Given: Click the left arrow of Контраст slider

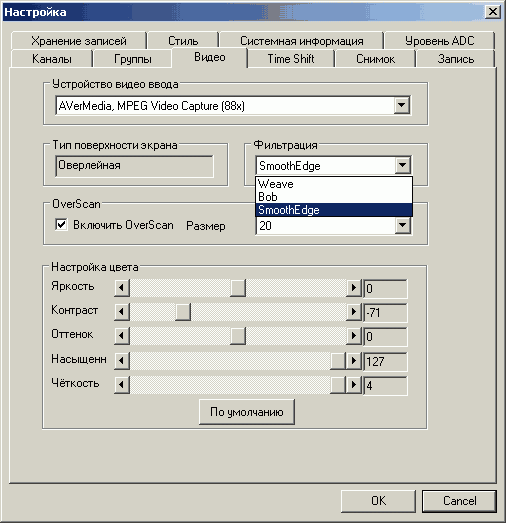Looking at the screenshot, I should tap(122, 312).
